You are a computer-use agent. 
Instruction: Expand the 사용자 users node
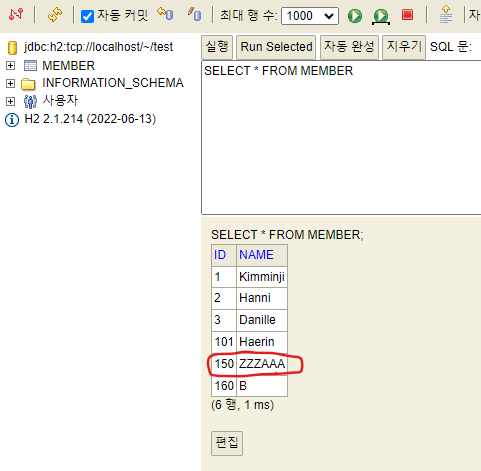coord(10,101)
